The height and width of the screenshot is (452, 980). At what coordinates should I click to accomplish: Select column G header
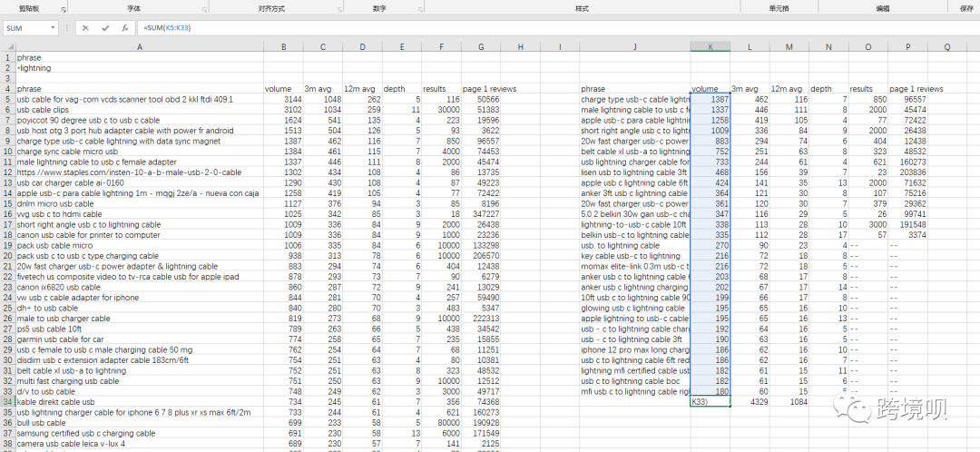[x=481, y=47]
